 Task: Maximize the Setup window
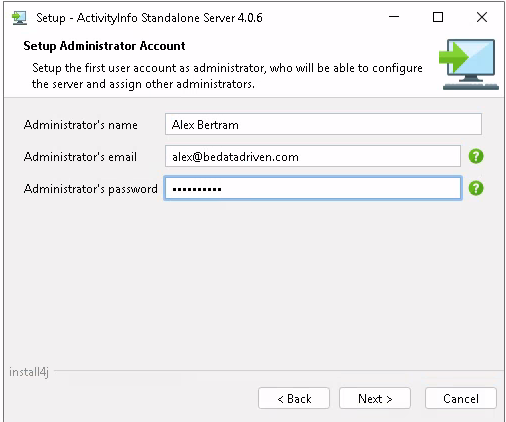click(438, 17)
